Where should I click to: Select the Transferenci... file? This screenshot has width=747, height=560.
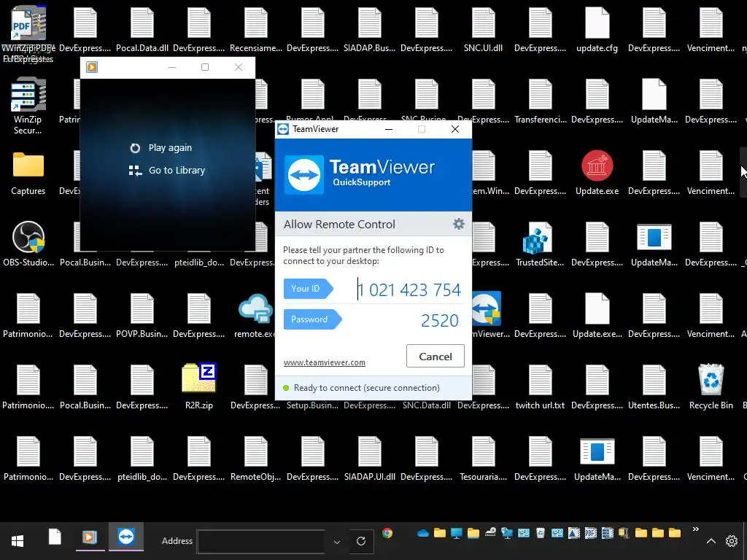point(541,101)
